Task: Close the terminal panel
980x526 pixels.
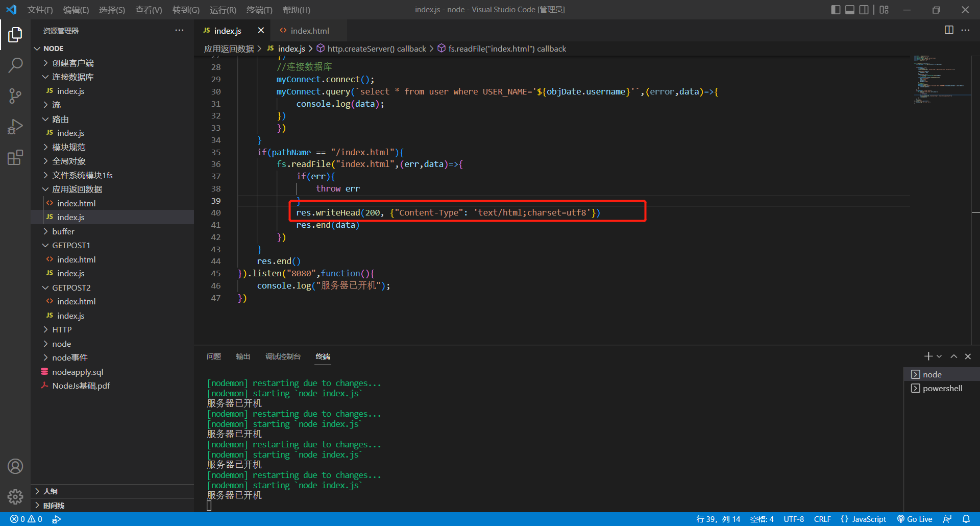Action: pyautogui.click(x=968, y=356)
